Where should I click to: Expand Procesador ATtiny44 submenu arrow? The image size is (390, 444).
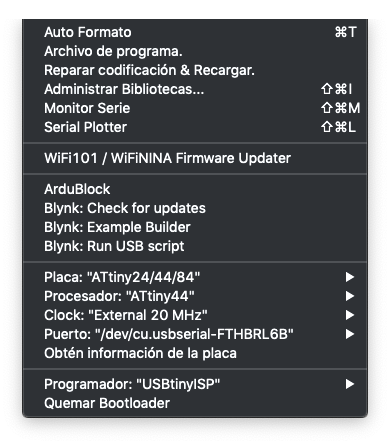(x=350, y=296)
